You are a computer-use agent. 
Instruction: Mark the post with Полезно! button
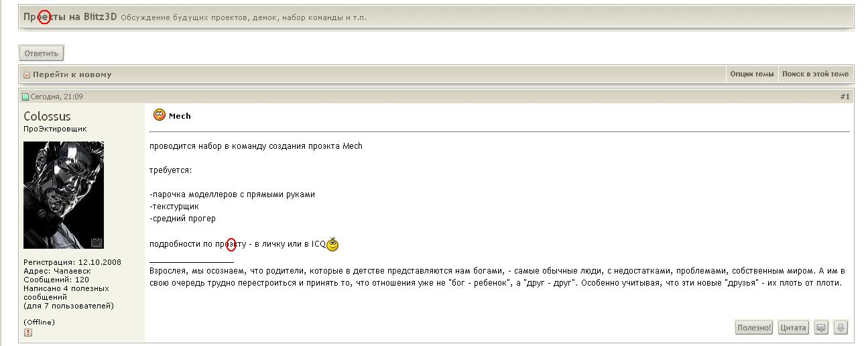point(754,328)
